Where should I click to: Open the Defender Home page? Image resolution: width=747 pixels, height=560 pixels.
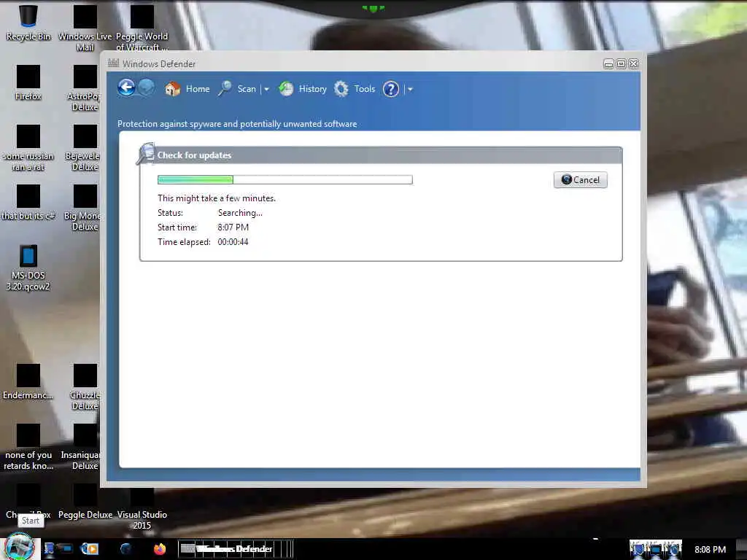point(187,89)
